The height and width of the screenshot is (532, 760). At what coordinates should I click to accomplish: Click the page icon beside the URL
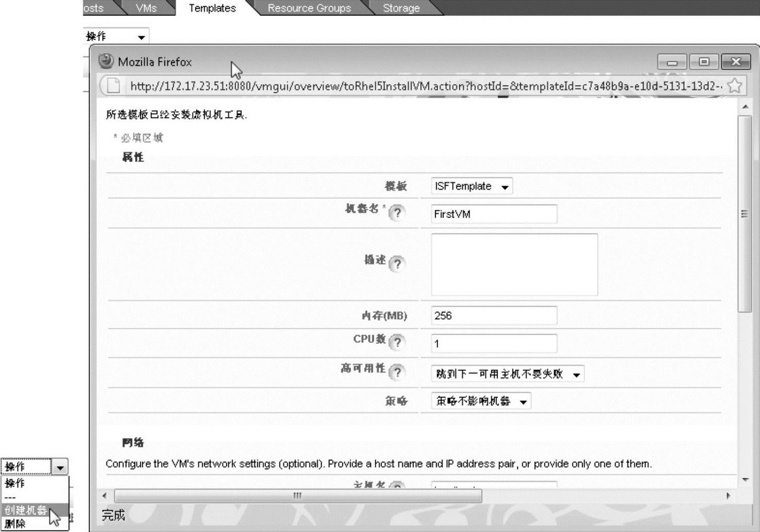coord(113,86)
